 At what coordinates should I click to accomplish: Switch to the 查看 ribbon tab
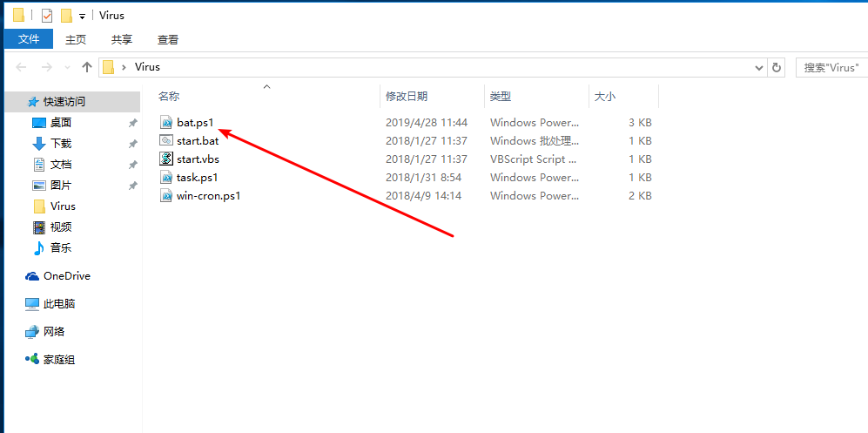pyautogui.click(x=168, y=39)
